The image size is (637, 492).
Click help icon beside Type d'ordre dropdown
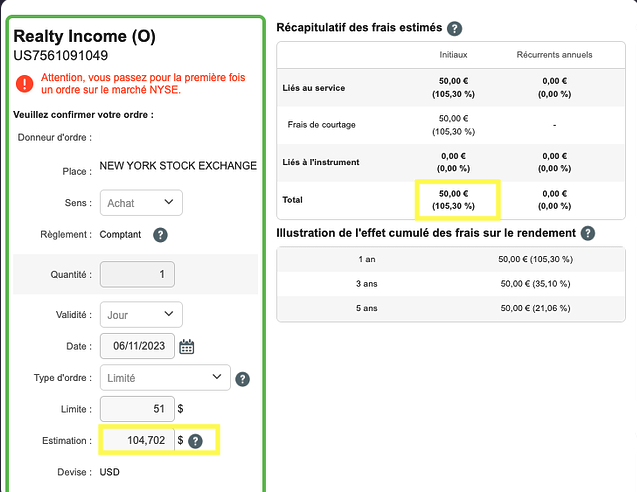242,379
